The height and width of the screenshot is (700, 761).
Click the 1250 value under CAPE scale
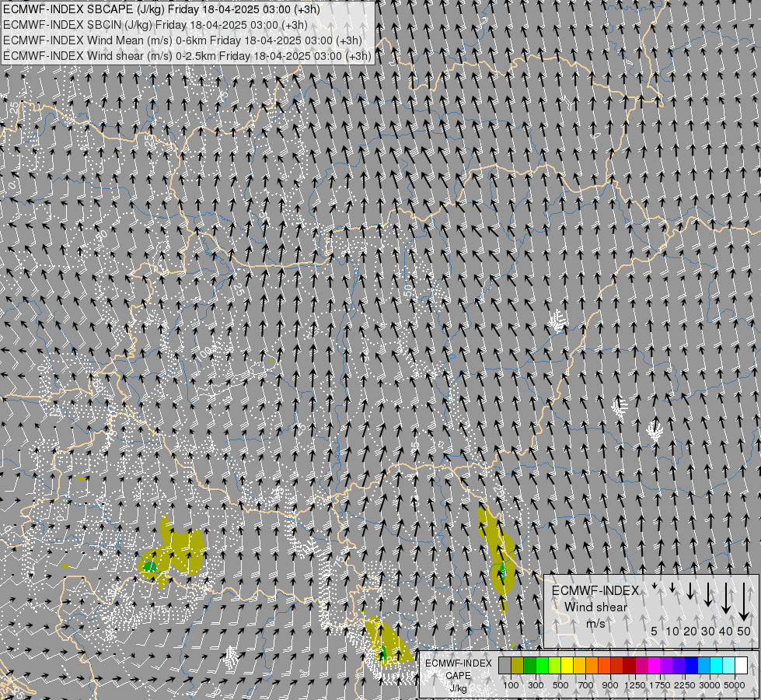pos(635,685)
